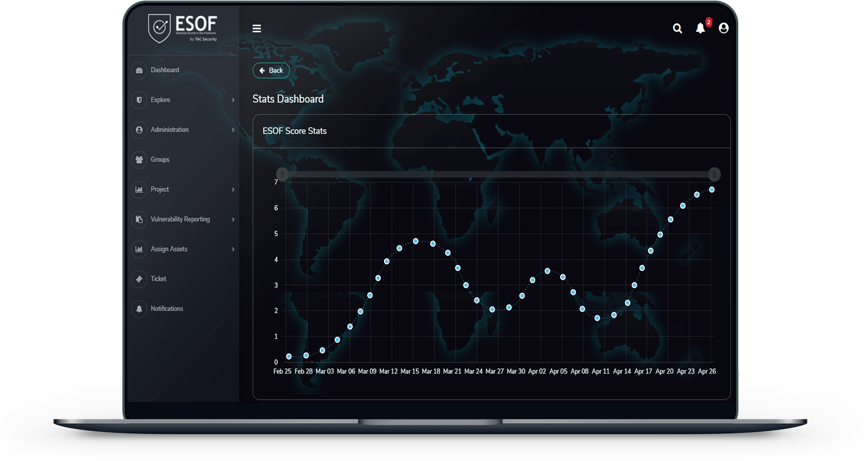Click the Ticket tag icon
This screenshot has width=868, height=461.
[x=139, y=279]
